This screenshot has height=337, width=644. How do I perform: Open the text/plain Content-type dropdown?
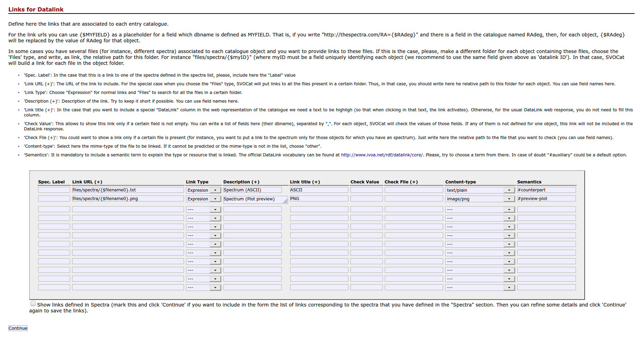tap(480, 190)
